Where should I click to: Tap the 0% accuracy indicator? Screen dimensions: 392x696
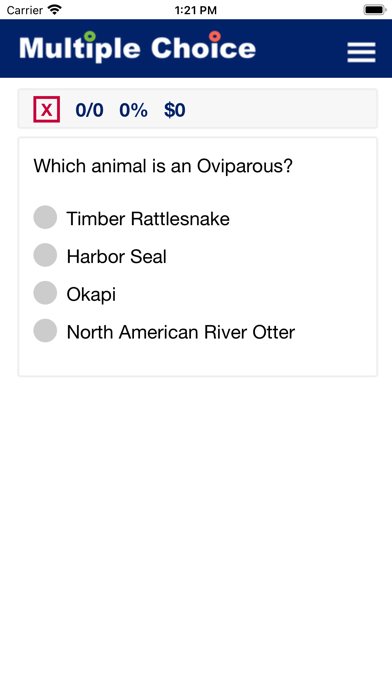133,110
